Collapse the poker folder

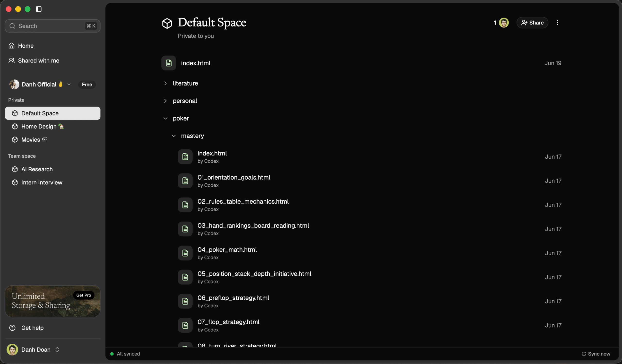coord(165,118)
